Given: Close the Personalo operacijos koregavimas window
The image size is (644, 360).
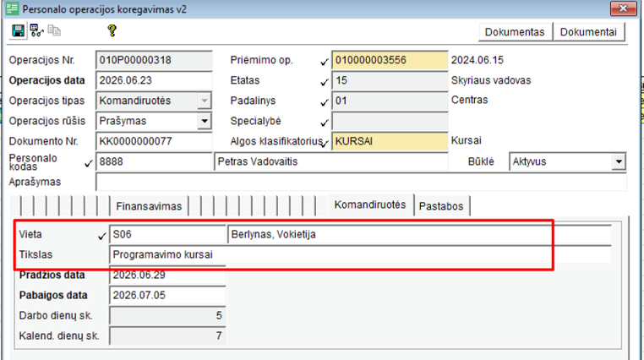Looking at the screenshot, I should click(x=623, y=8).
